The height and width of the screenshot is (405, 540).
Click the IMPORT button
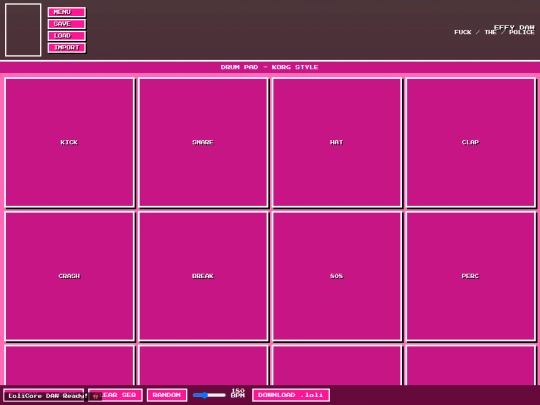(x=66, y=48)
